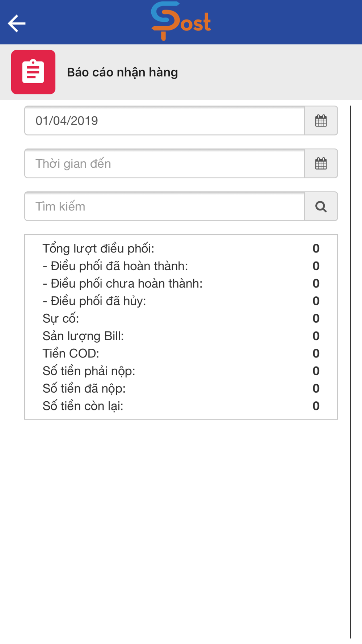Focus the Tìm kiếm search box
Viewport: 362px width, 644px height.
pos(165,206)
